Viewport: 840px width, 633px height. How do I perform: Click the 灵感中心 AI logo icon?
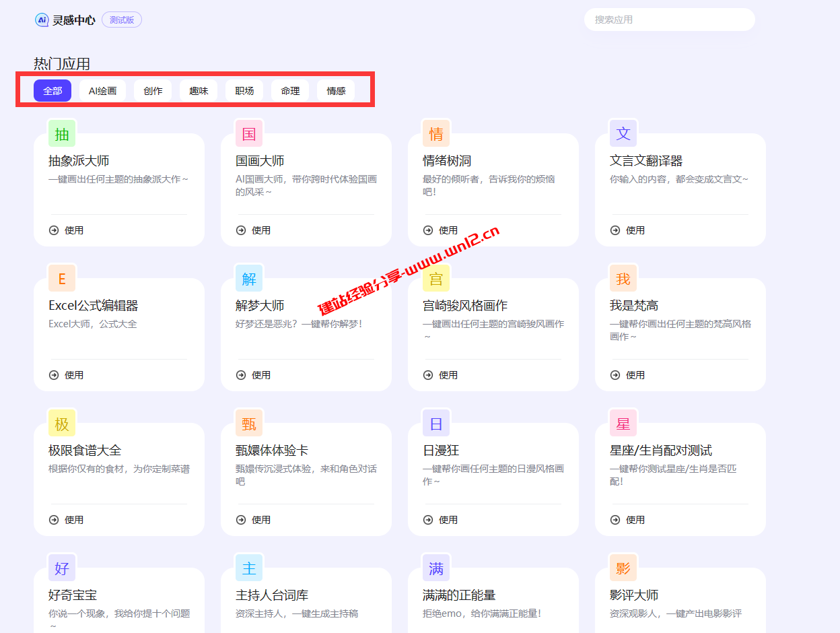[42, 20]
